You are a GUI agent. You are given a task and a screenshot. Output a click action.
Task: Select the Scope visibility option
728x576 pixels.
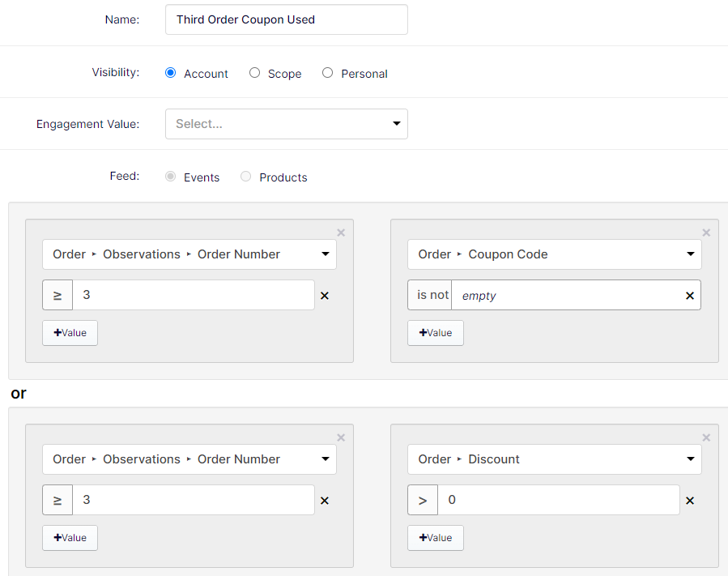tap(254, 73)
